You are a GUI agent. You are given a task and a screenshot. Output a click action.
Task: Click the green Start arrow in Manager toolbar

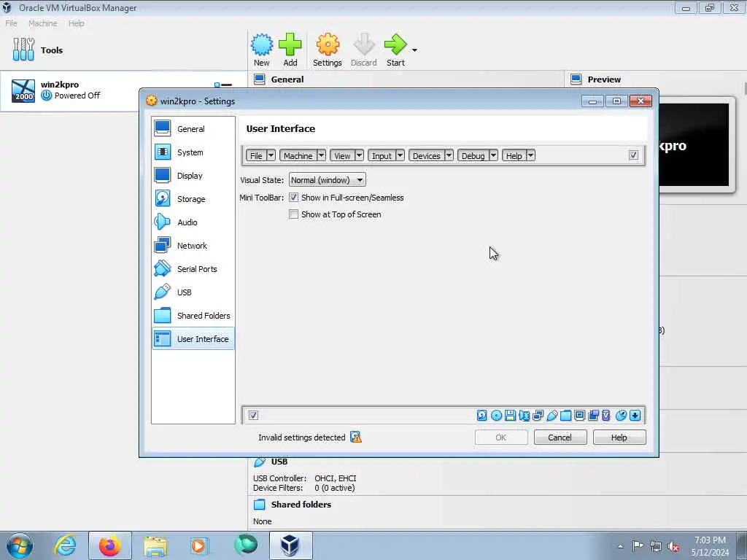pos(395,50)
